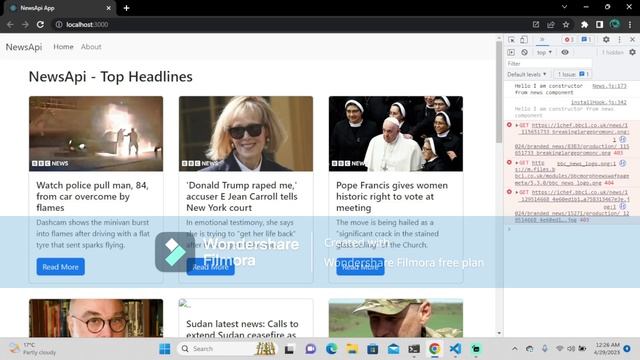640x360 pixels.
Task: Open Terminal from taskbar
Action: point(414,349)
